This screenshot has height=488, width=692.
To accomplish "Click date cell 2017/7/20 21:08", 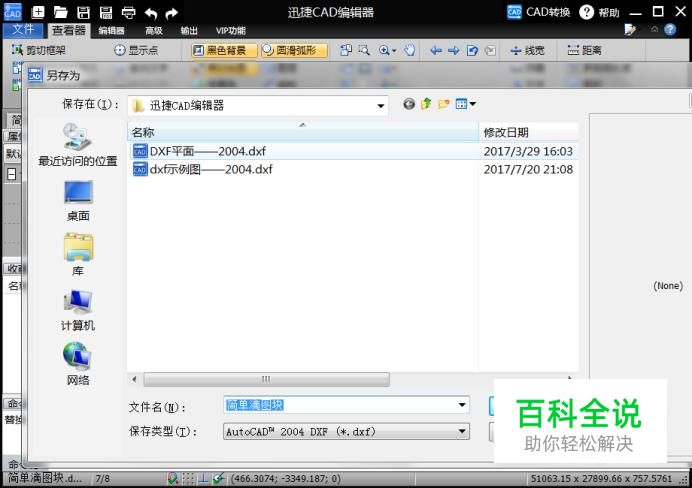I will 528,169.
